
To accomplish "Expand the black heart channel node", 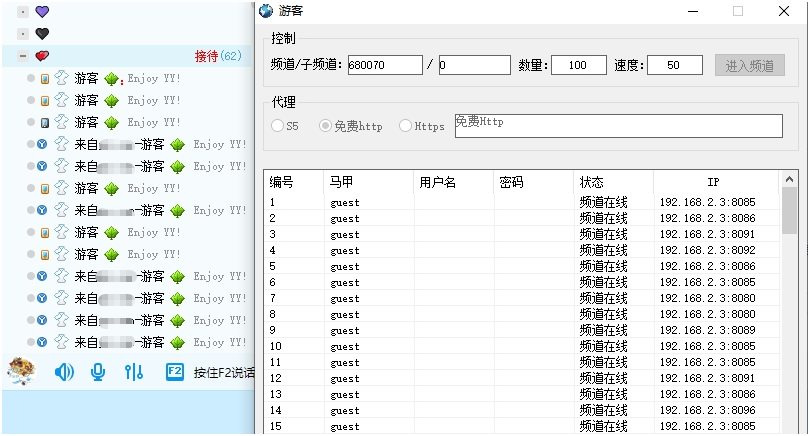I will coord(23,33).
